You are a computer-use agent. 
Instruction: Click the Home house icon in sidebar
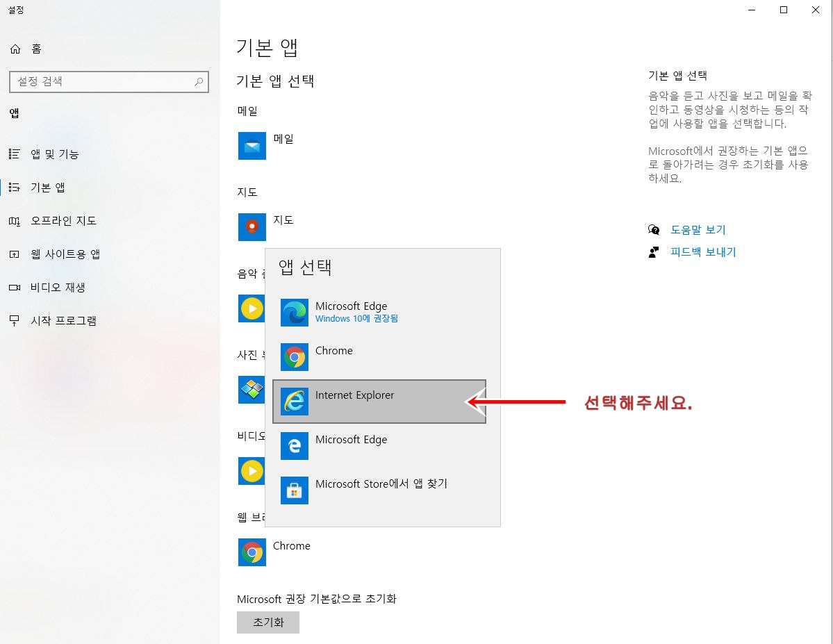pyautogui.click(x=15, y=49)
